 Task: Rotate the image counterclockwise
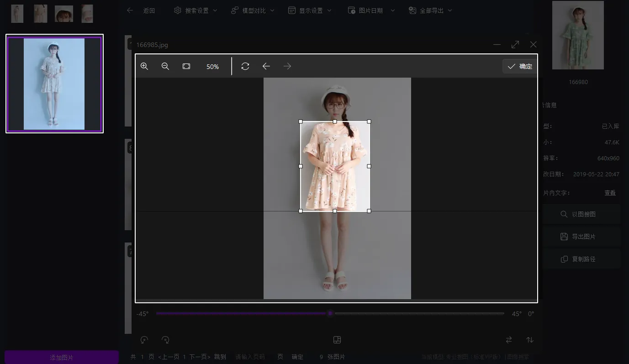pyautogui.click(x=144, y=340)
